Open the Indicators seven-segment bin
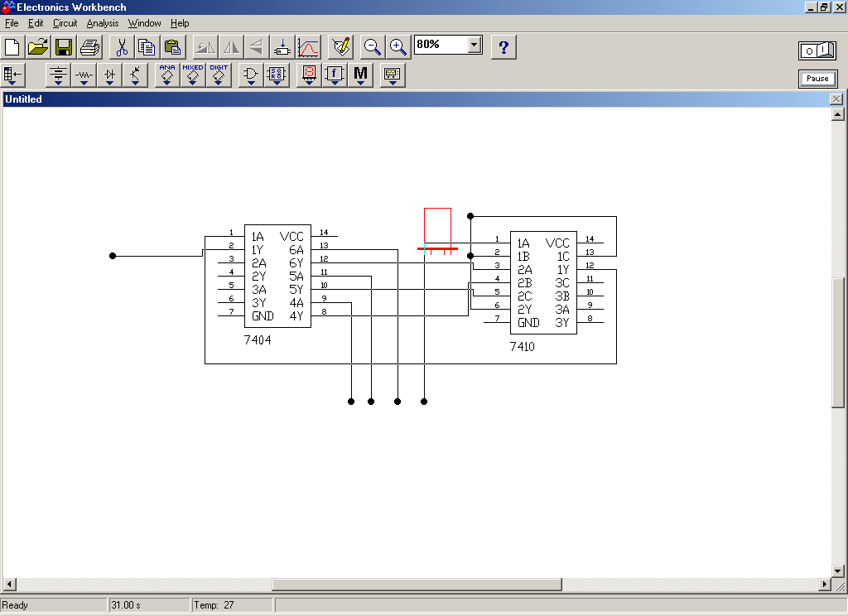Screen dimensions: 848x616 tap(309, 75)
